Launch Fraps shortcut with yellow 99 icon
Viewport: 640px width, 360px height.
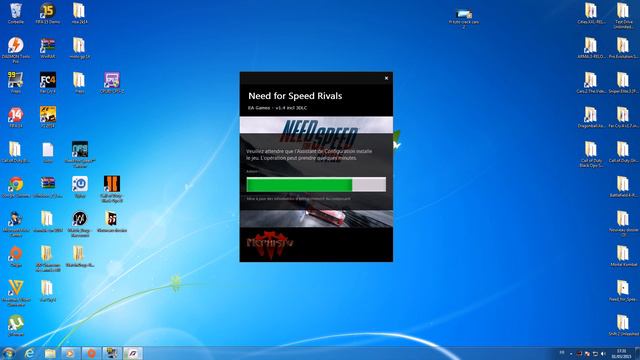(16, 83)
